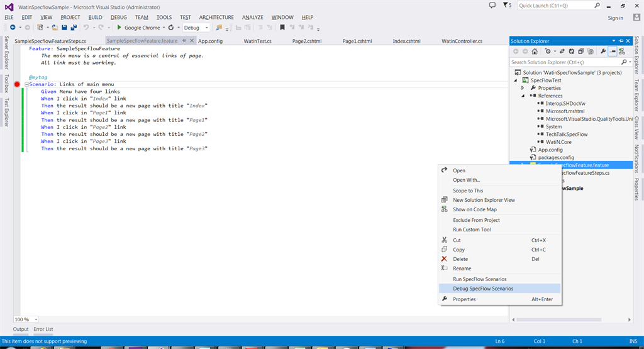Screen dimensions: 644x349
Task: Click the Home icon in Solution Explorer
Action: [x=535, y=52]
